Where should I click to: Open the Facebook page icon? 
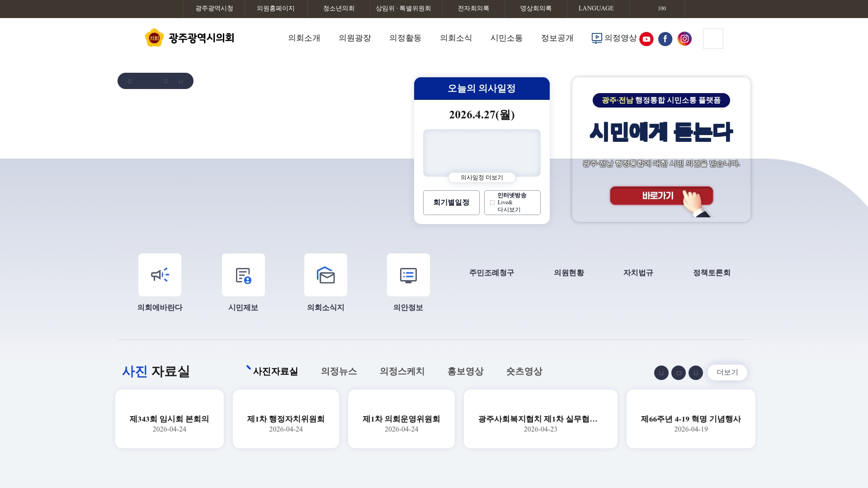pyautogui.click(x=665, y=39)
